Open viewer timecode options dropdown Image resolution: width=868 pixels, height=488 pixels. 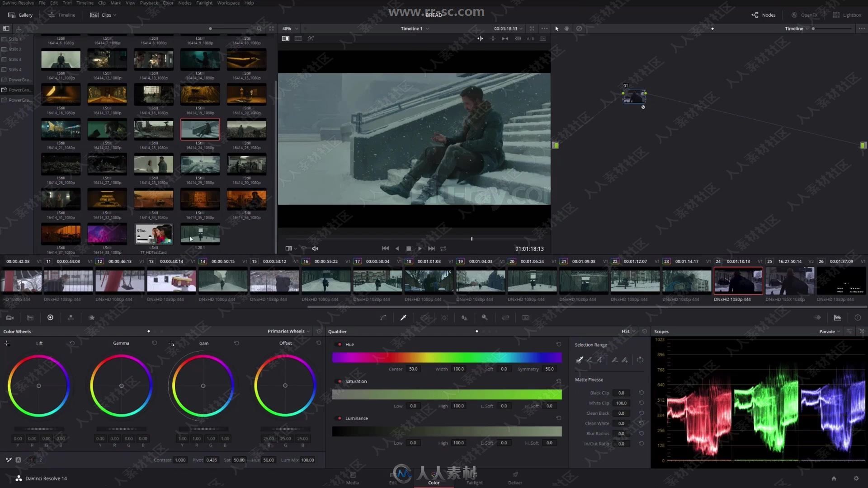(x=508, y=28)
